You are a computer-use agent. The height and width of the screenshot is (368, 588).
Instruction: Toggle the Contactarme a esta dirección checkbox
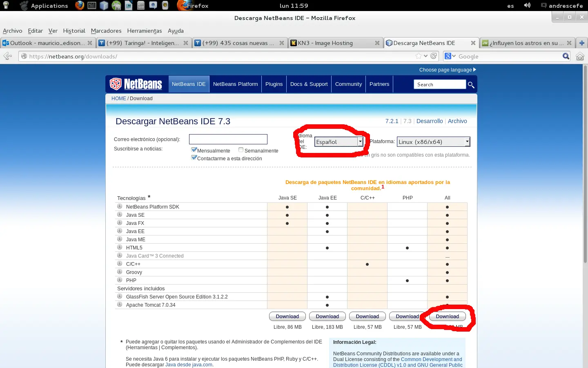(x=194, y=158)
